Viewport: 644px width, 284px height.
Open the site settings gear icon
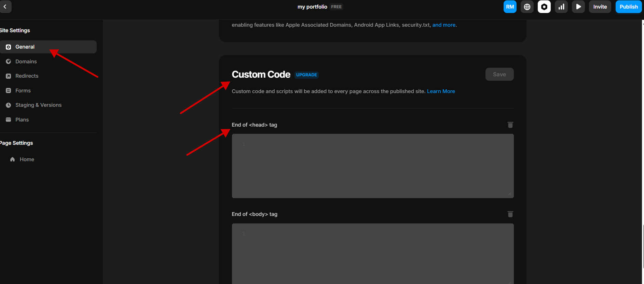[544, 7]
